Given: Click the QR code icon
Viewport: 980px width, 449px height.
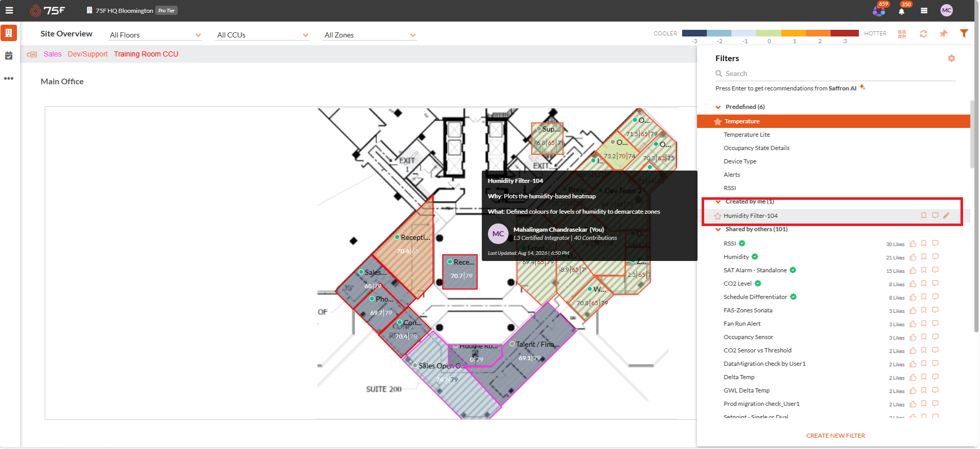Looking at the screenshot, I should pyautogui.click(x=902, y=34).
